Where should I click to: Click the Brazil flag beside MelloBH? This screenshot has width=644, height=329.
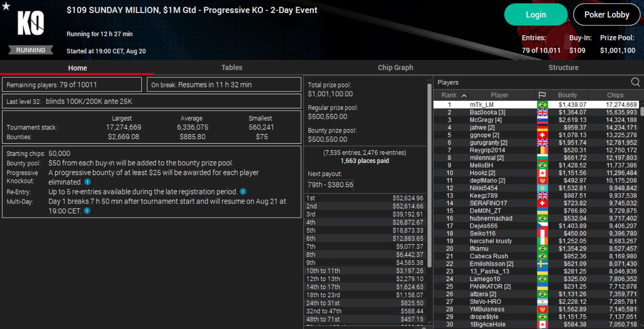(x=542, y=165)
